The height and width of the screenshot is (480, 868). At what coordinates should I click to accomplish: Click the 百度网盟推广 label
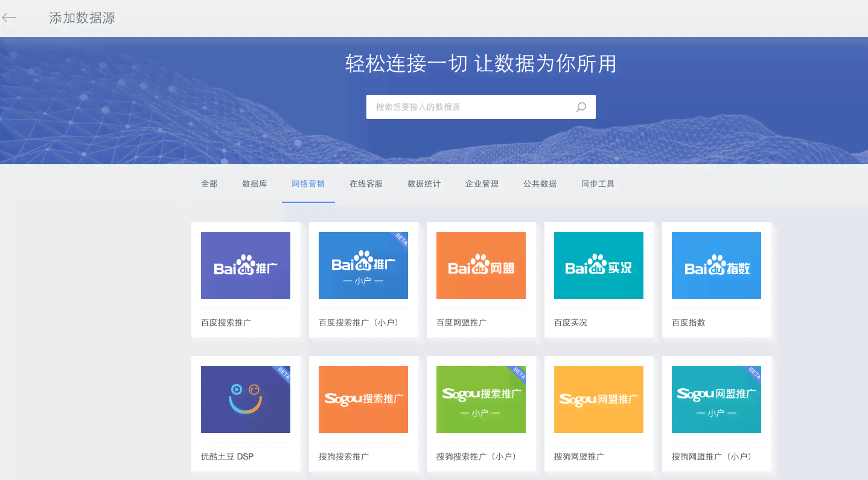pyautogui.click(x=462, y=322)
